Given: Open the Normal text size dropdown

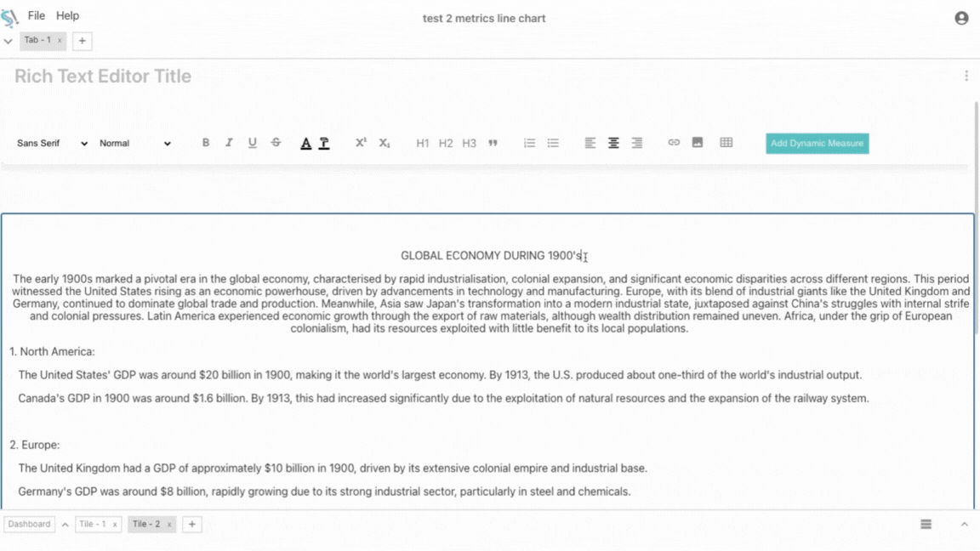Looking at the screenshot, I should coord(134,144).
